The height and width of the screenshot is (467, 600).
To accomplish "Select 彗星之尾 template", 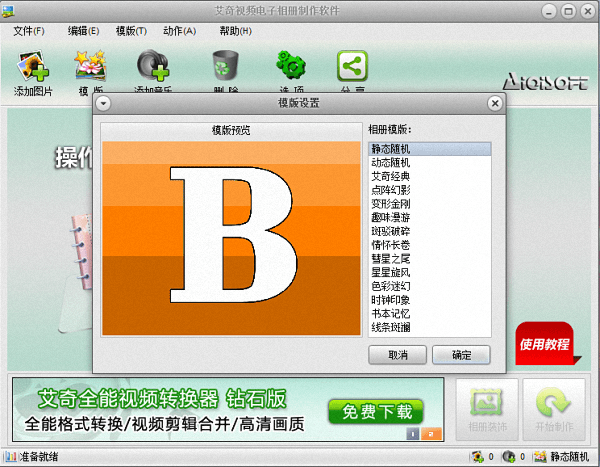I will point(430,259).
